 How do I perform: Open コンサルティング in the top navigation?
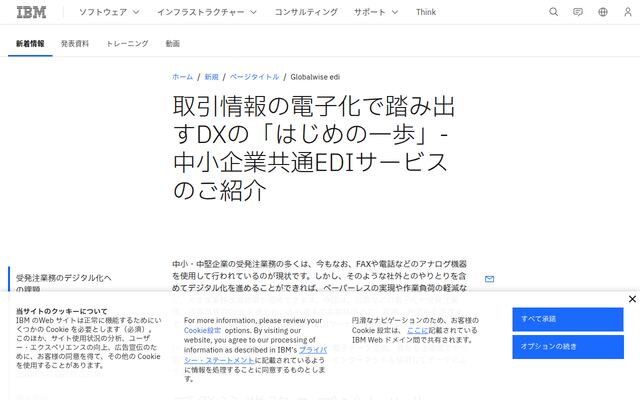306,12
